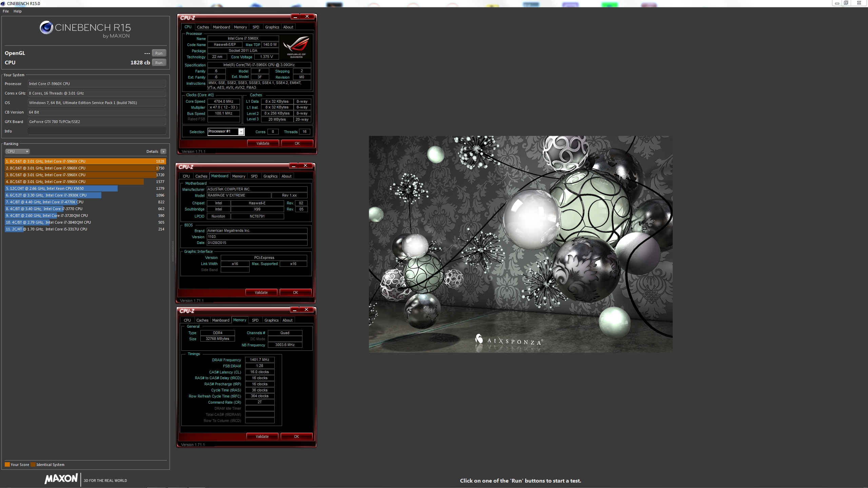Viewport: 868px width, 488px height.
Task: Run the OpenGL benchmark test
Action: [x=159, y=53]
